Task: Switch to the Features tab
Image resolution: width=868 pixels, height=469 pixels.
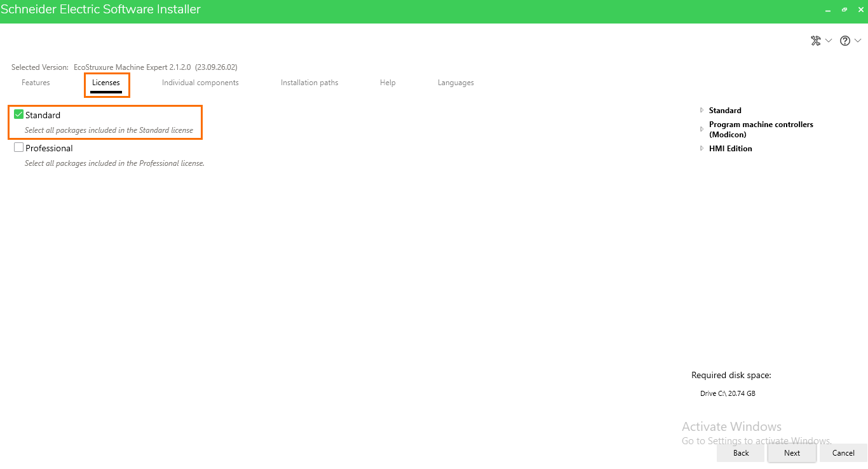Action: [x=36, y=83]
